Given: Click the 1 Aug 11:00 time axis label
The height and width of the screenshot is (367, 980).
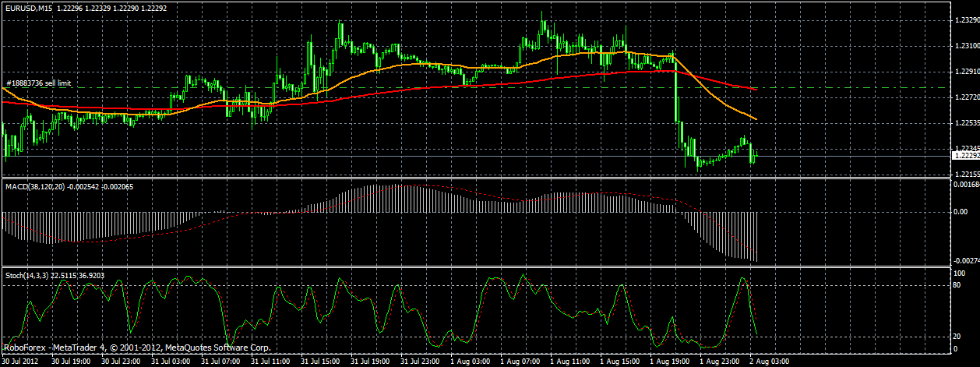Looking at the screenshot, I should tap(570, 362).
